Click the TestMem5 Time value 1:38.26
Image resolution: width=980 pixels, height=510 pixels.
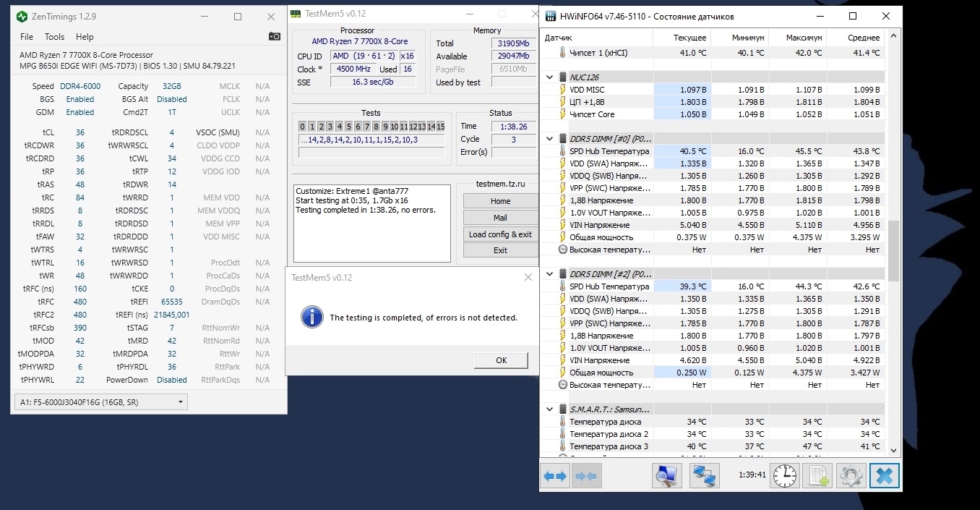pyautogui.click(x=513, y=127)
